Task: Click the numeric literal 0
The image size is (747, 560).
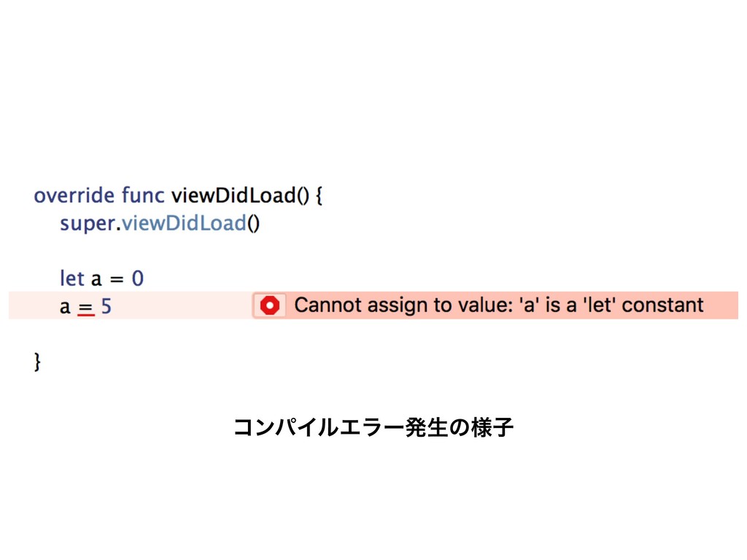Action: coord(138,279)
